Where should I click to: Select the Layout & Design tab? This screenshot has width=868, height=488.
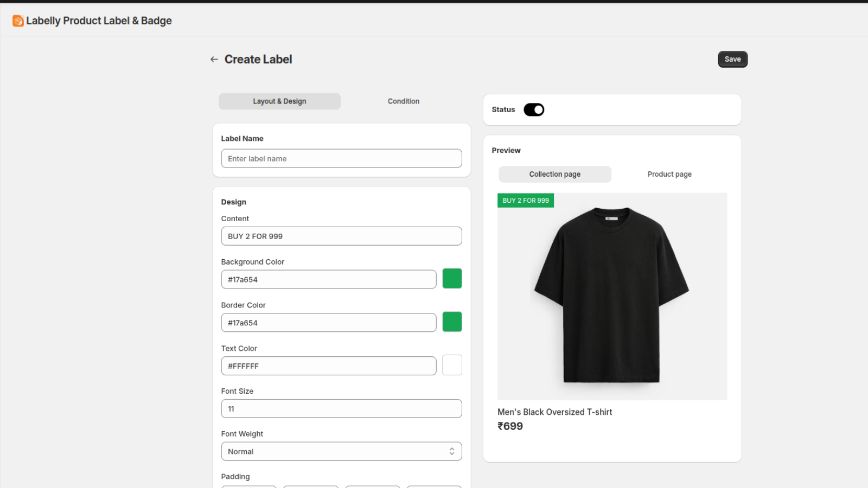[279, 101]
